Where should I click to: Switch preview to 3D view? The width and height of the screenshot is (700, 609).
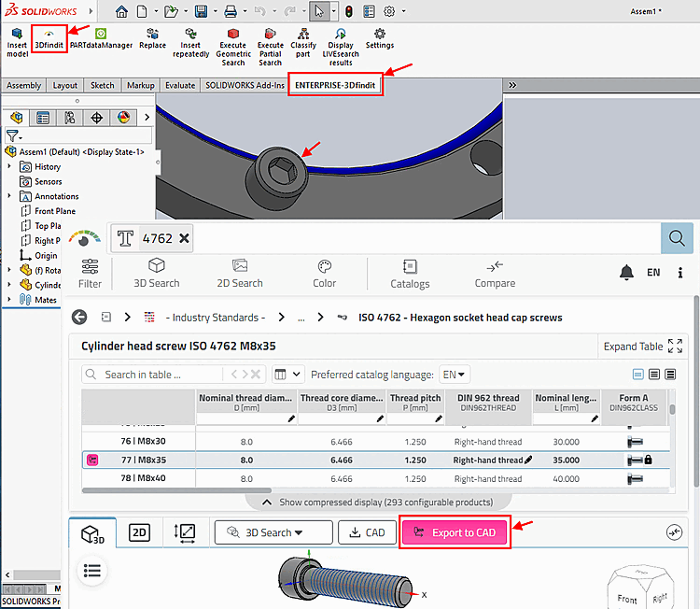pyautogui.click(x=92, y=533)
